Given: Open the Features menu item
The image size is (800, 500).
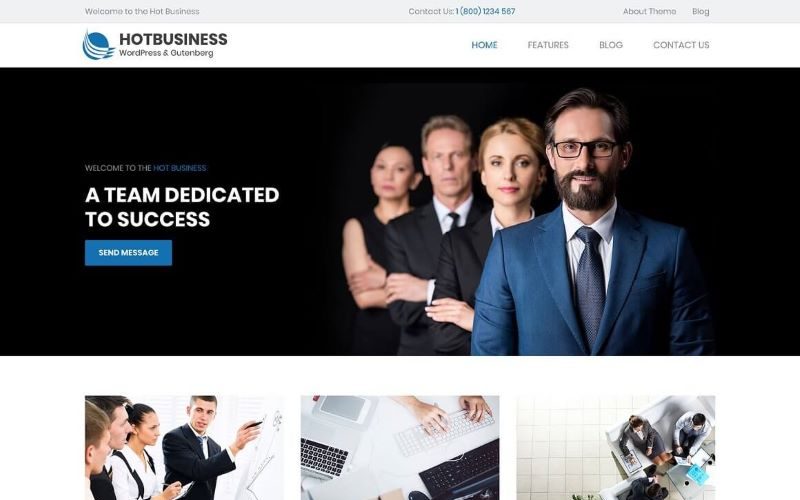Looking at the screenshot, I should [x=547, y=45].
